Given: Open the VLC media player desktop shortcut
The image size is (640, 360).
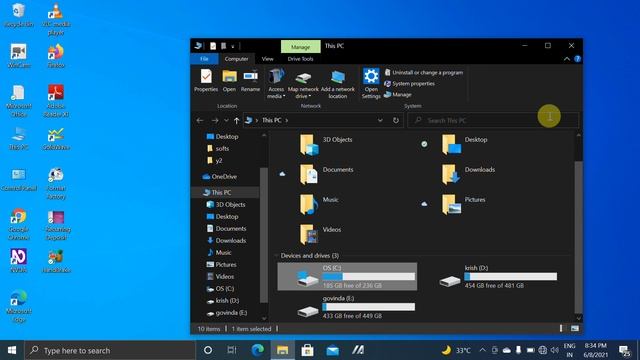Looking at the screenshot, I should point(56,19).
